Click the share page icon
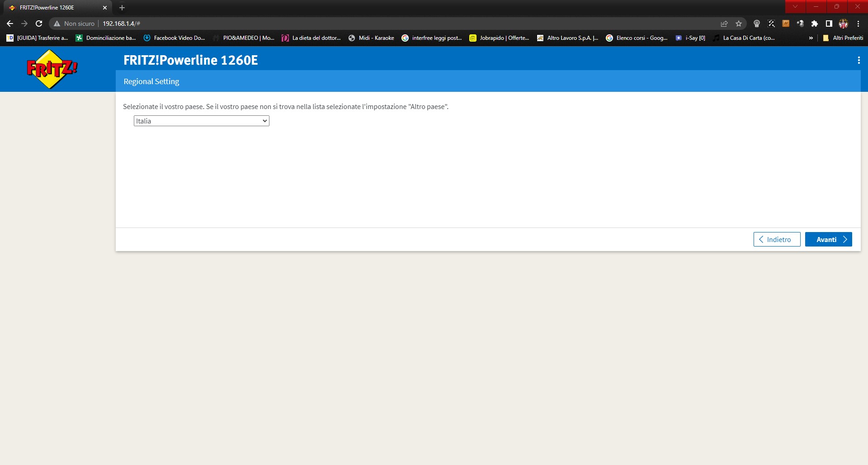Image resolution: width=868 pixels, height=465 pixels. click(x=724, y=24)
